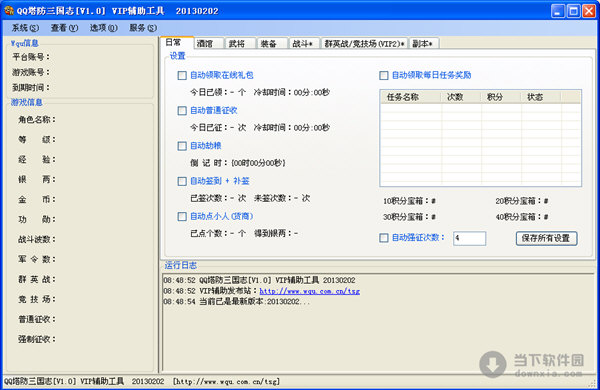Image resolution: width=600 pixels, height=390 pixels.
Task: Click the status bar URL text
Action: 226,381
